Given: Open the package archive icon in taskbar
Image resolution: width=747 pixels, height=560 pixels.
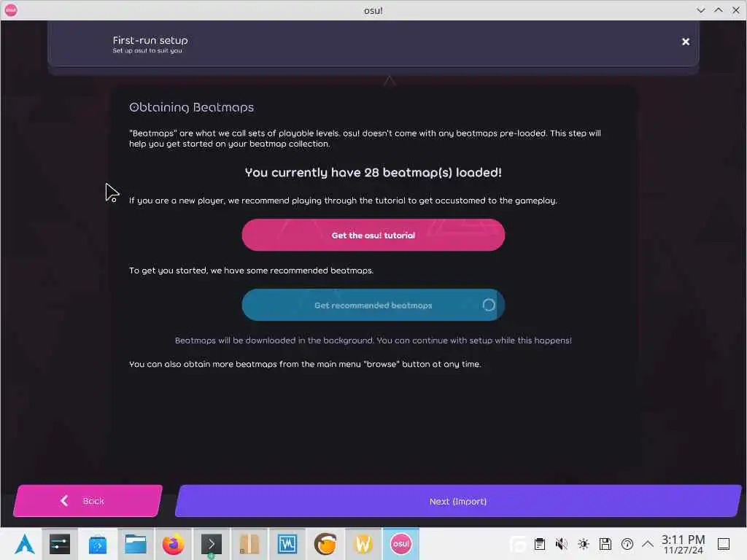Looking at the screenshot, I should [x=249, y=544].
